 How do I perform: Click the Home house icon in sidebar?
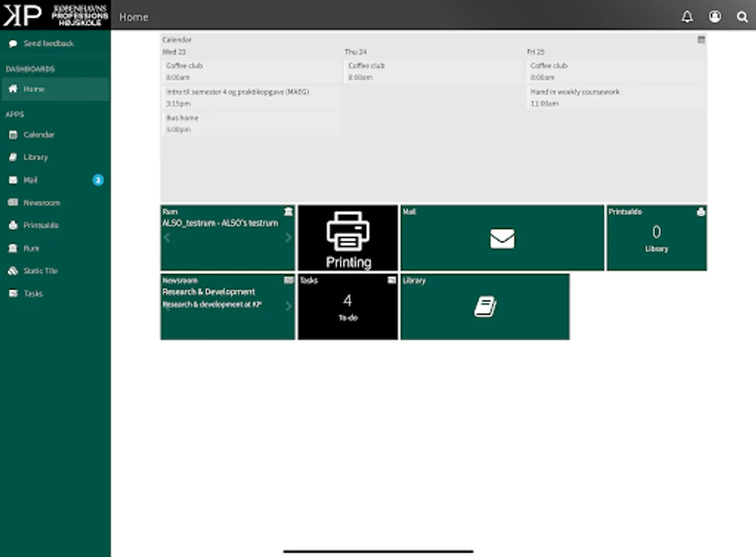pyautogui.click(x=13, y=89)
